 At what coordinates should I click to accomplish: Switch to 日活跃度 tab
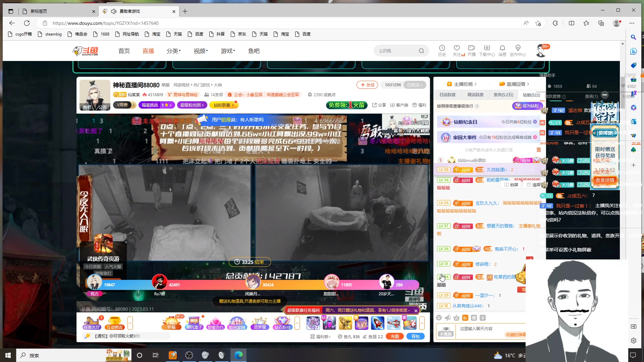[x=447, y=95]
